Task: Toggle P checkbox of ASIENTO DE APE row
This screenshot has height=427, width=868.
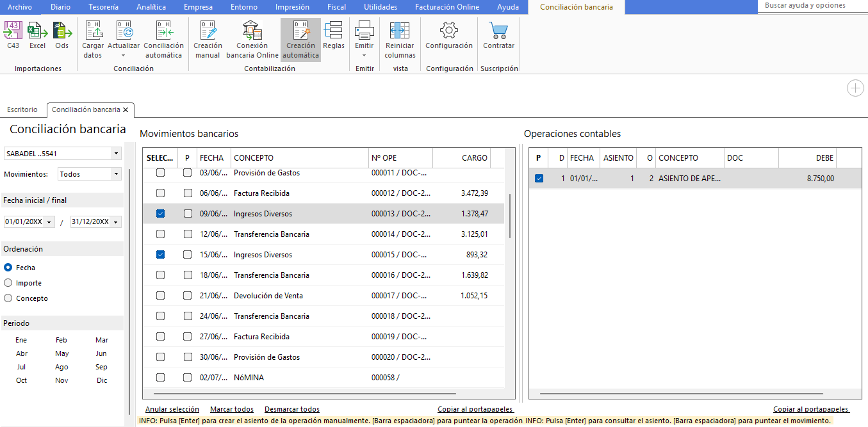Action: [539, 179]
